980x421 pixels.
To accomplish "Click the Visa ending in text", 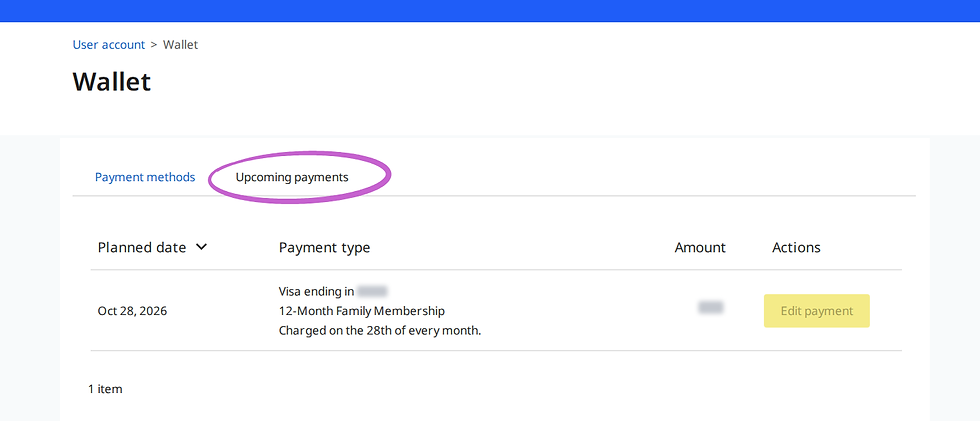I will click(317, 291).
